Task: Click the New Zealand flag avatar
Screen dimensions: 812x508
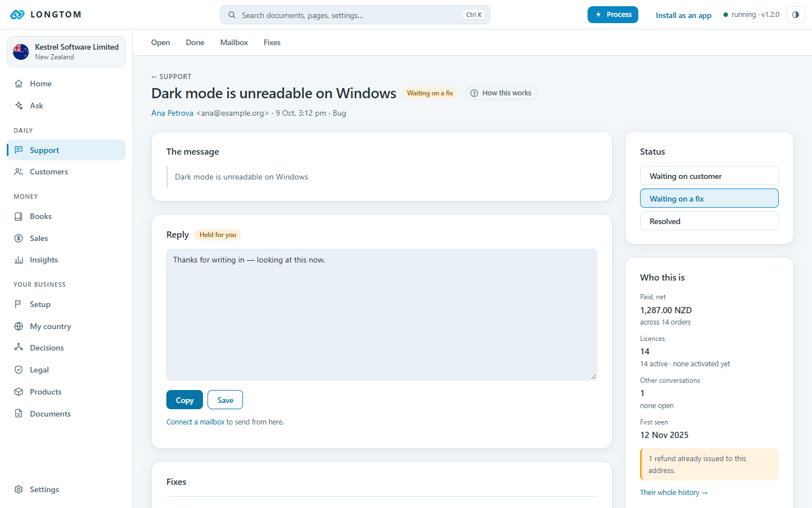Action: point(21,52)
